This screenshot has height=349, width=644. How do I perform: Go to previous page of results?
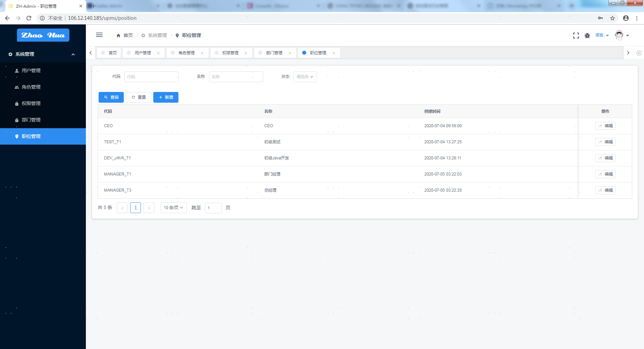pos(122,208)
